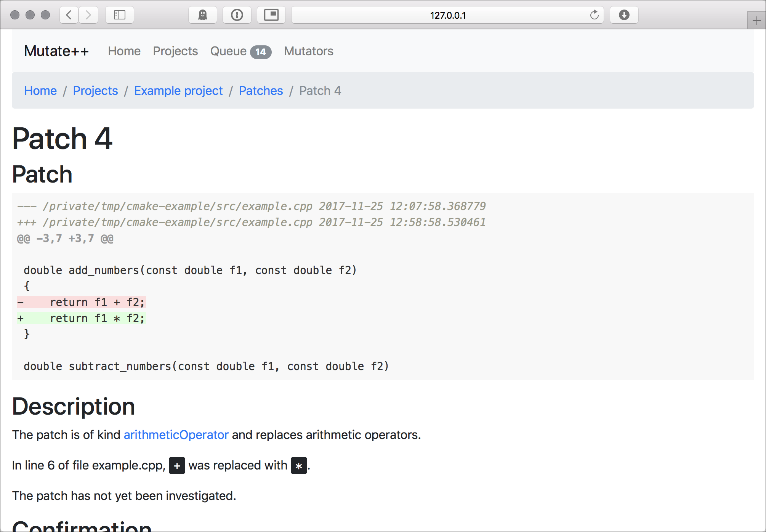This screenshot has height=532, width=766.
Task: Click the 127.0.0.1 address bar
Action: point(447,15)
